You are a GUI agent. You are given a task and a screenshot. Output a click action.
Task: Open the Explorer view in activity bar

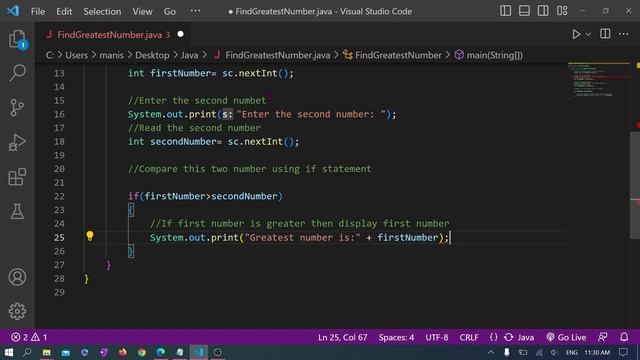point(17,39)
